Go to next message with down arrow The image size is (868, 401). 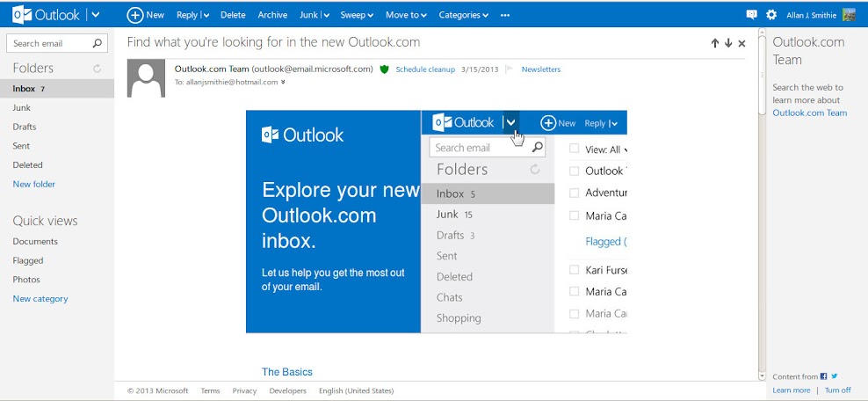[728, 43]
